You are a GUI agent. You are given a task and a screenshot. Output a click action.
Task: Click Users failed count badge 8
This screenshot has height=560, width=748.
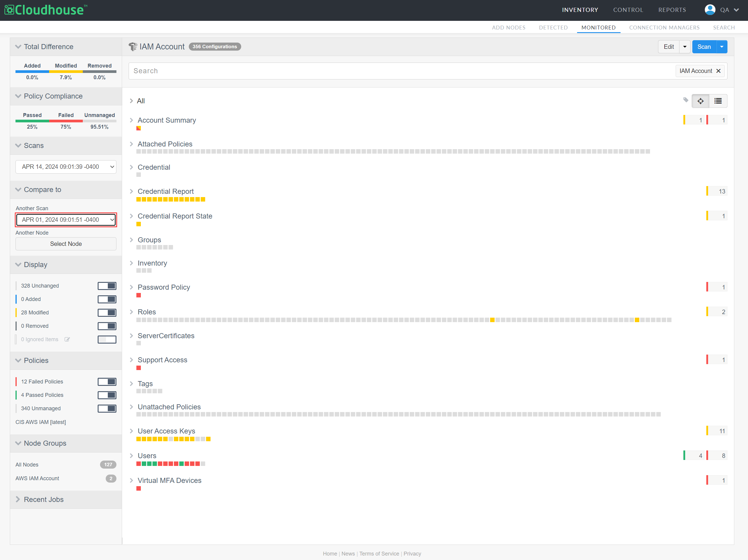click(717, 456)
